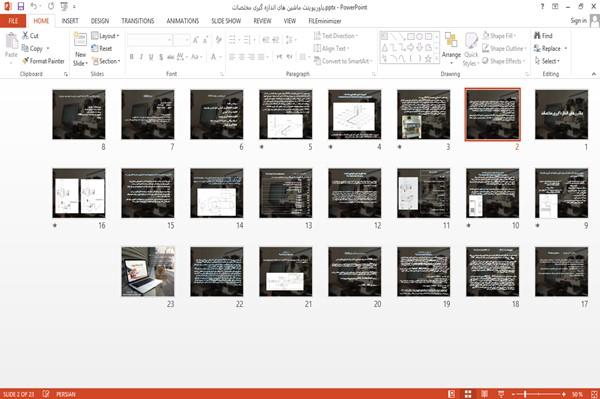
Task: Click Decrease Font Size icon
Action: (205, 40)
